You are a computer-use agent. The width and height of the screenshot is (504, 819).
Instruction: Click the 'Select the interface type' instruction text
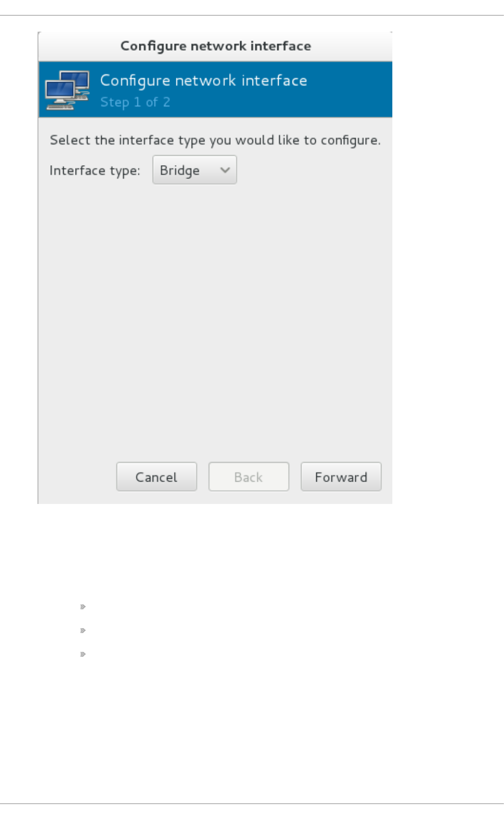(x=215, y=140)
